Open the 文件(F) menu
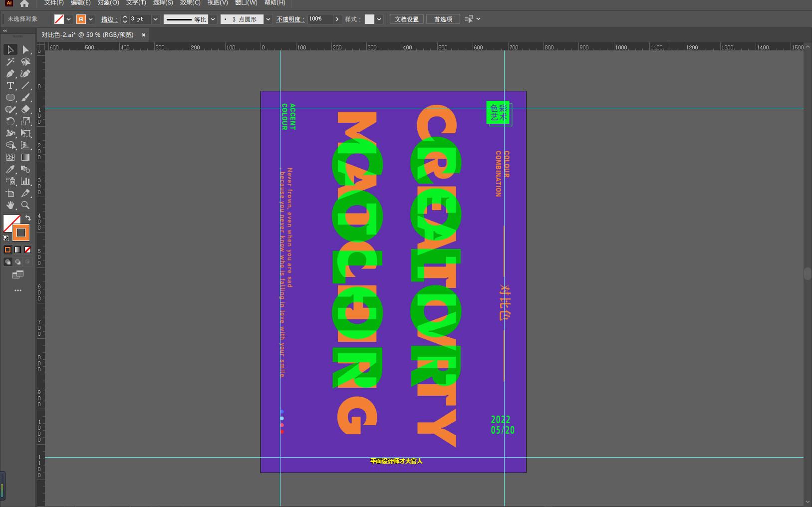Viewport: 812px width, 507px height. (54, 3)
